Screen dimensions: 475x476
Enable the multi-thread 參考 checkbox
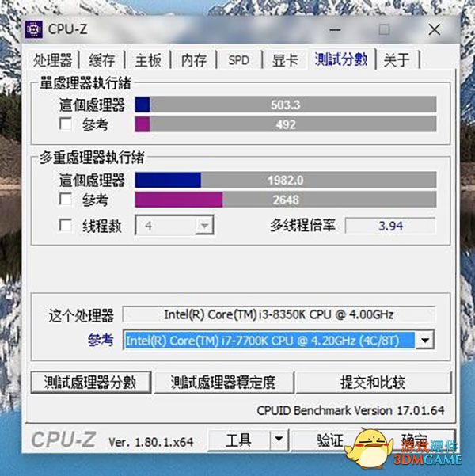click(x=66, y=199)
